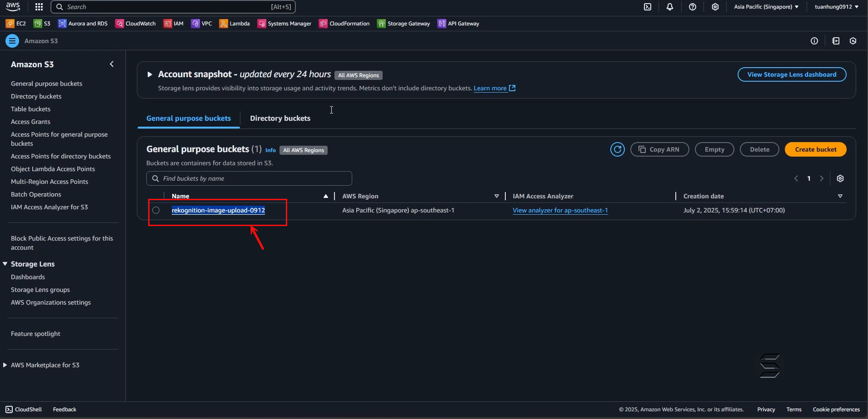Screen dimensions: 868x419
Task: Focus the Find buckets by name field
Action: 249,178
